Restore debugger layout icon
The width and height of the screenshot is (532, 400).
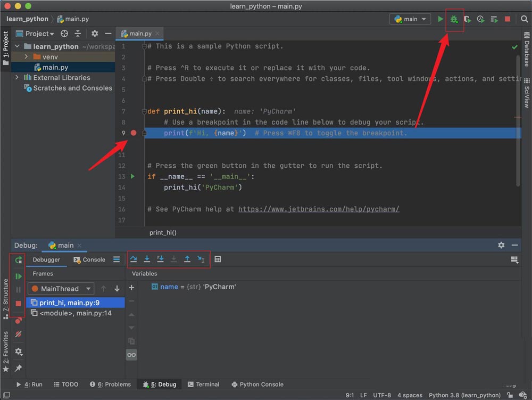(x=514, y=260)
